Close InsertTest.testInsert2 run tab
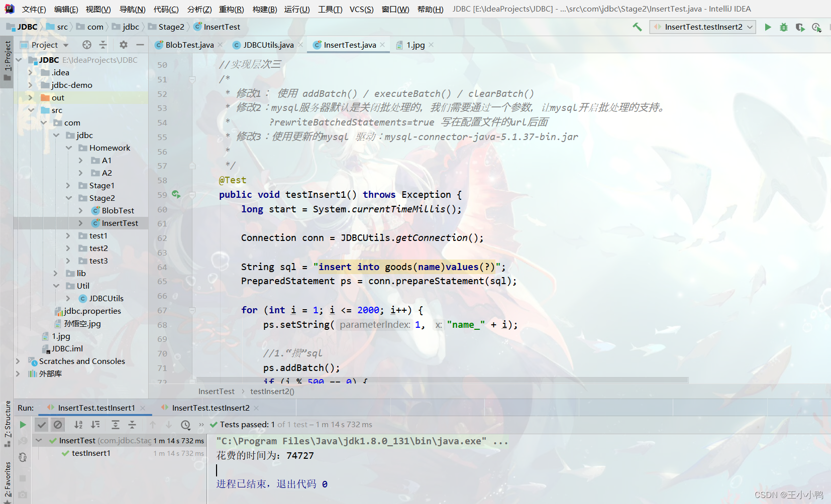This screenshot has height=504, width=831. (256, 408)
